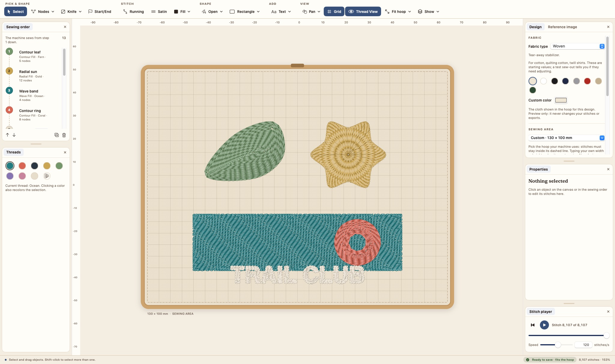Switch to the Reference image tab

pyautogui.click(x=562, y=27)
